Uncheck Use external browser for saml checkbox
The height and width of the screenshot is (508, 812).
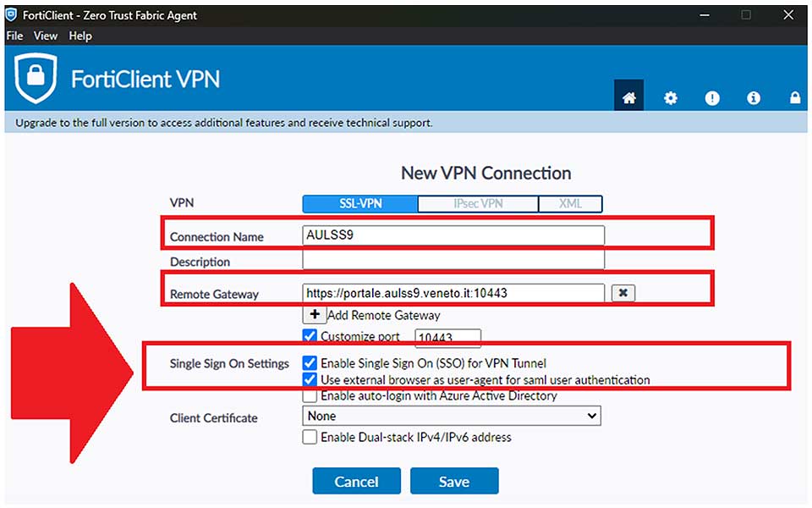(310, 380)
